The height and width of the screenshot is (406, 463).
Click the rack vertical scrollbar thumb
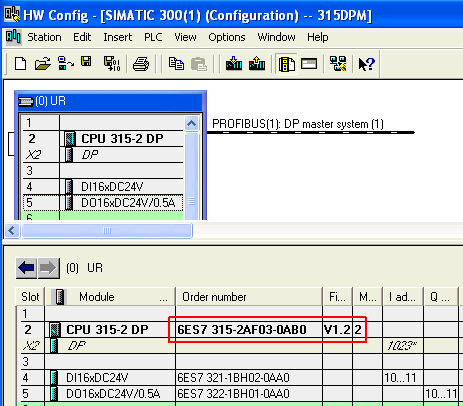point(191,176)
